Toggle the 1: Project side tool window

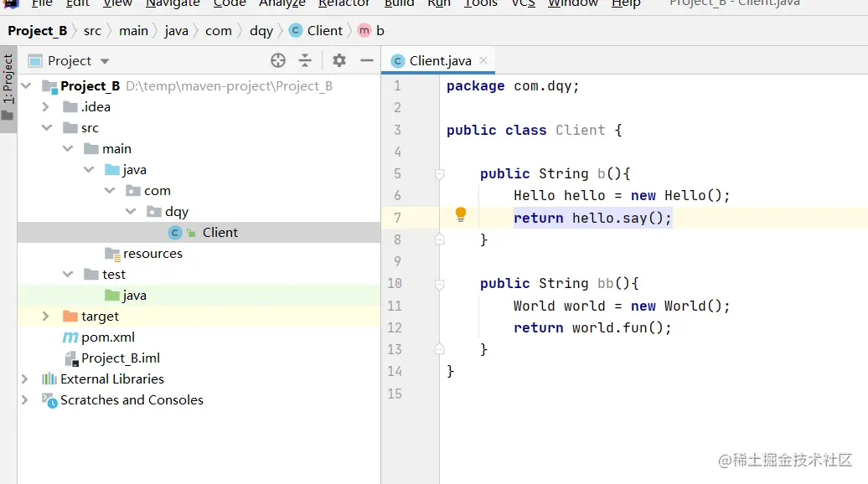tap(8, 87)
